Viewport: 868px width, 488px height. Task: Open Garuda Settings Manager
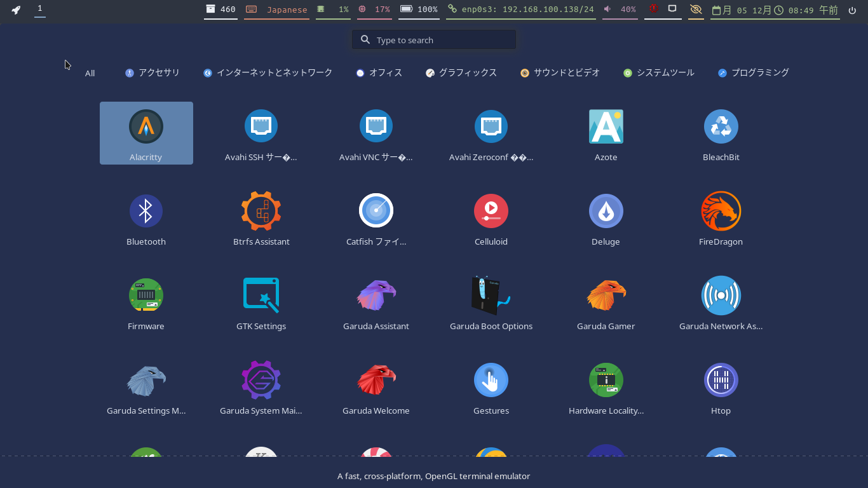point(146,386)
